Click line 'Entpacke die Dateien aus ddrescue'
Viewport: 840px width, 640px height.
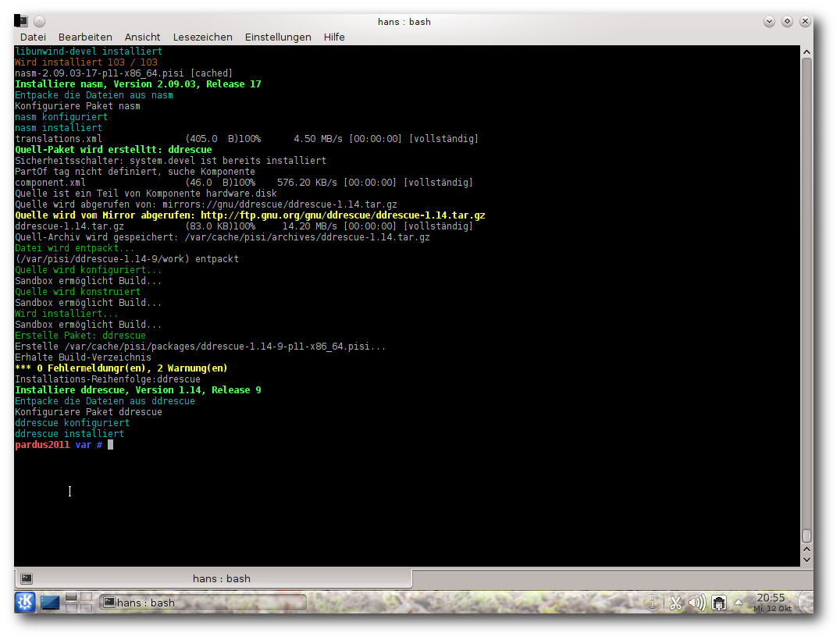pos(105,401)
